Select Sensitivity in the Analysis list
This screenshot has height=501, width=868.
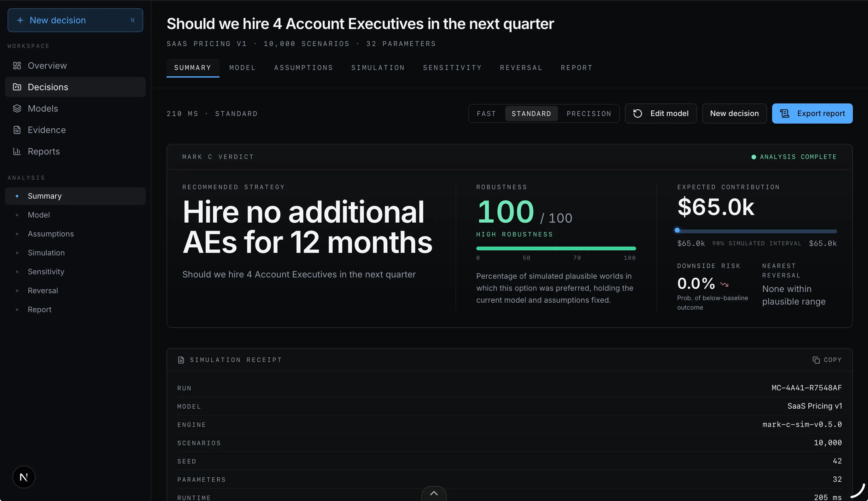coord(75,272)
